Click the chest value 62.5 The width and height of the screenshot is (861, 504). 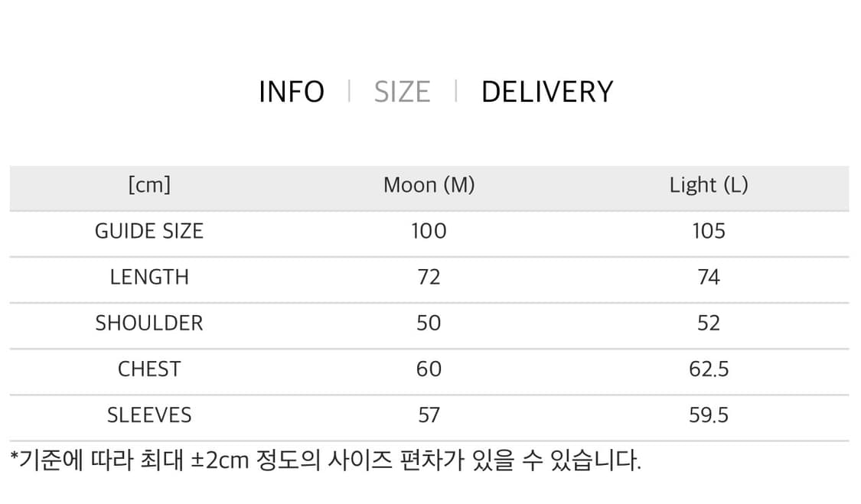(x=709, y=369)
